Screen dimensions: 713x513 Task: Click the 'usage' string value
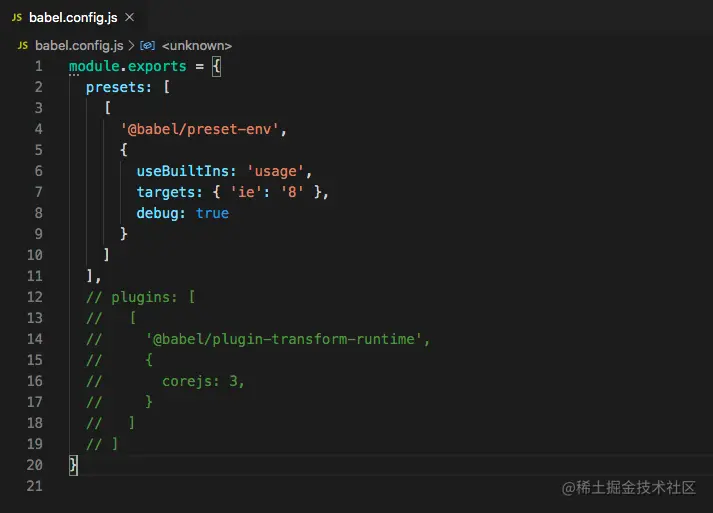[x=276, y=171]
